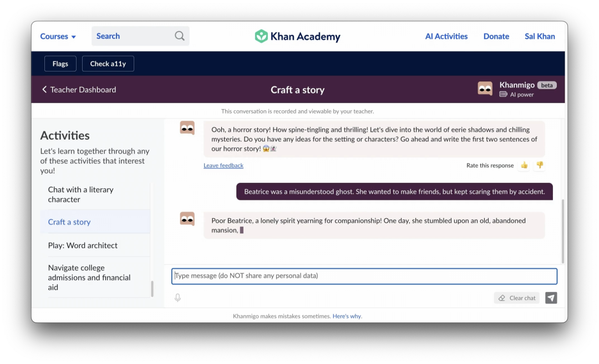This screenshot has width=599, height=364.
Task: Click Khanmigo avatar beside Poor Beatrice message
Action: (187, 219)
